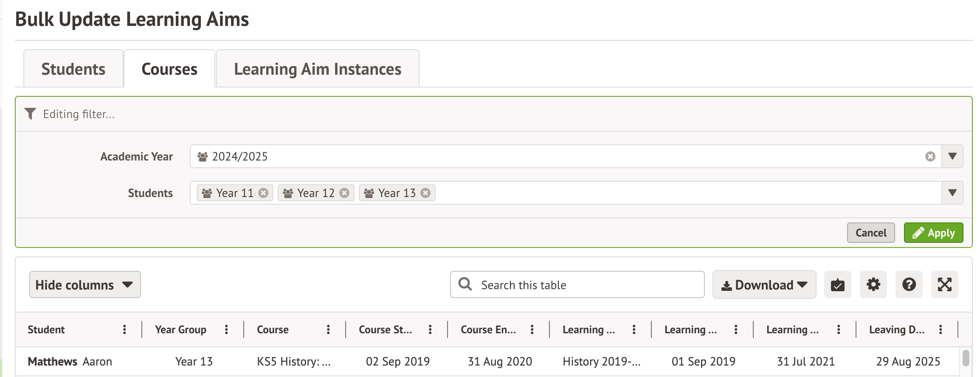Expand the Academic Year dropdown arrow
The height and width of the screenshot is (377, 980).
tap(952, 157)
